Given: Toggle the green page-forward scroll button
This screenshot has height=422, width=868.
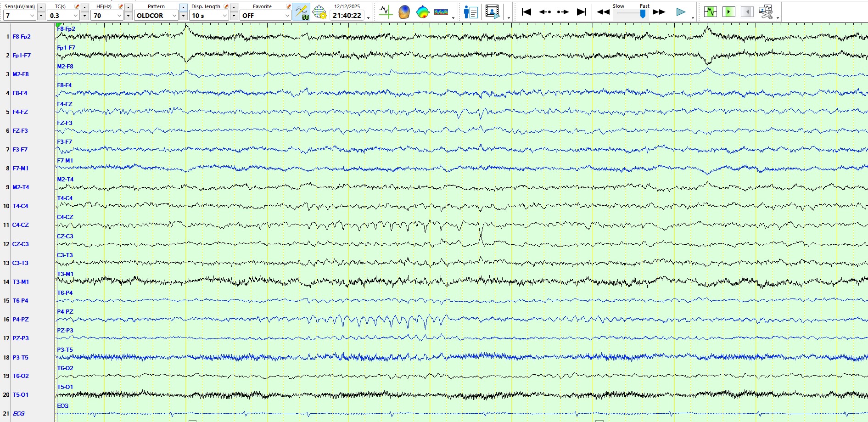Looking at the screenshot, I should point(728,12).
